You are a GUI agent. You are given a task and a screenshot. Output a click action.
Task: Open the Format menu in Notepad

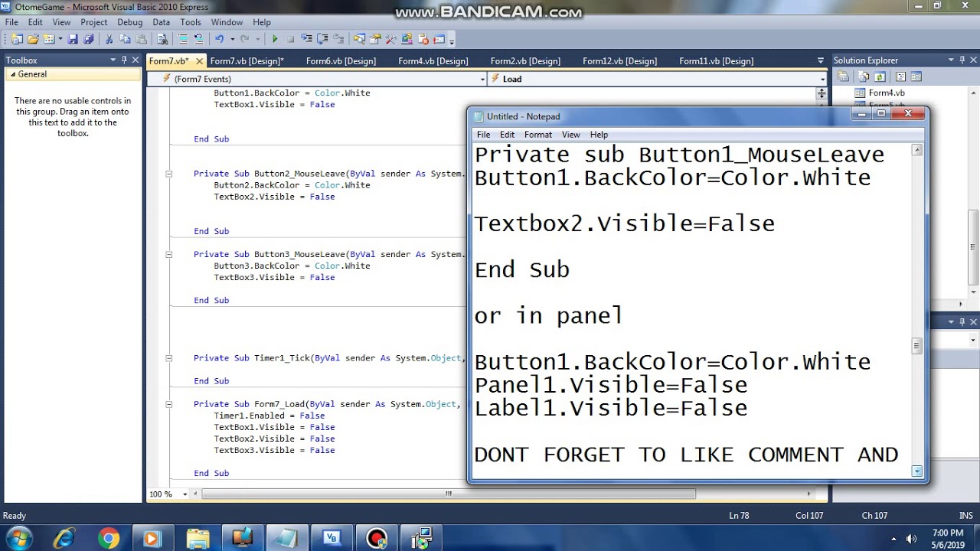tap(537, 135)
